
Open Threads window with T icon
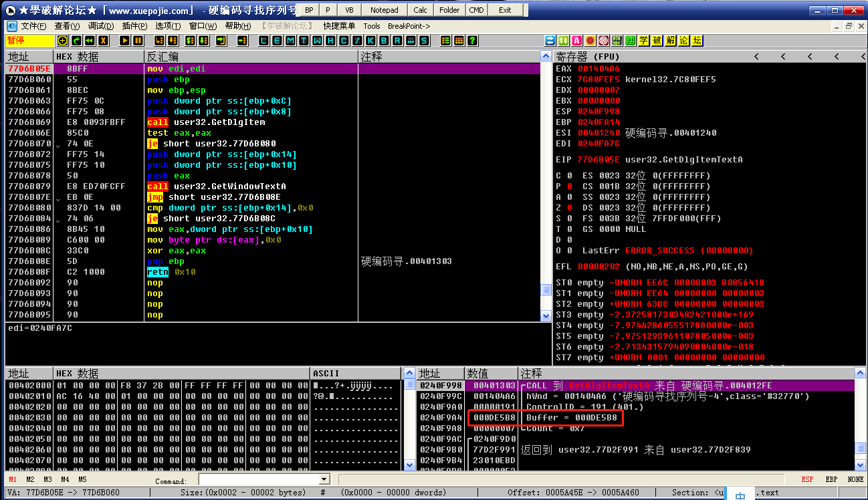coord(304,41)
